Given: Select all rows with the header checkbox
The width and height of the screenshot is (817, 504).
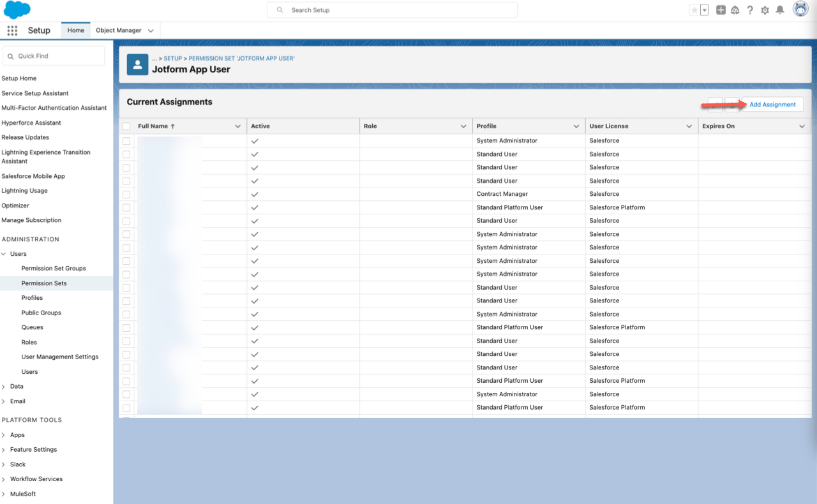Looking at the screenshot, I should click(x=126, y=126).
